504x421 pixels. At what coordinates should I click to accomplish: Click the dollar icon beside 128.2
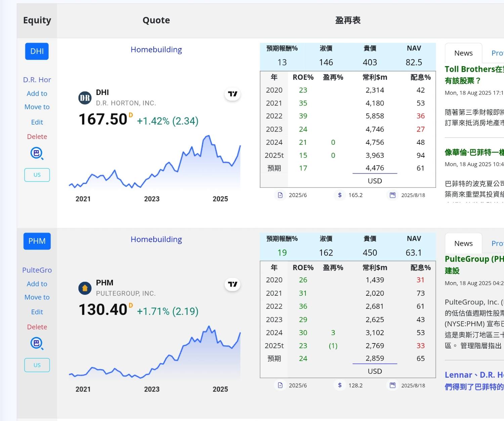click(340, 385)
